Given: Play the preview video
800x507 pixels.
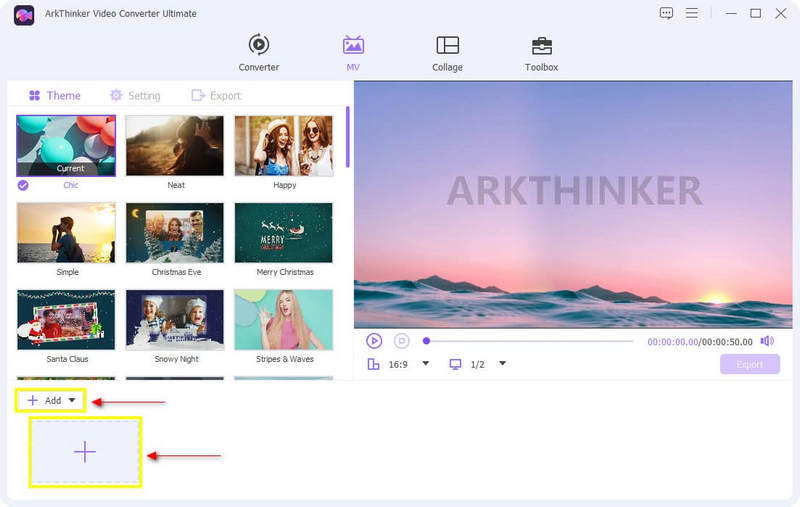Looking at the screenshot, I should coord(374,341).
